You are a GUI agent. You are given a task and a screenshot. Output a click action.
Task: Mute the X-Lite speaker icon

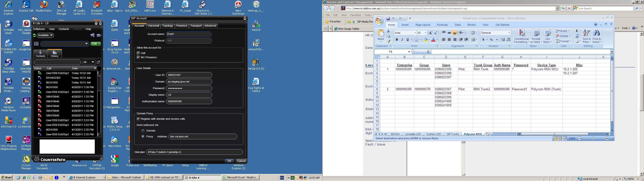[x=92, y=35]
